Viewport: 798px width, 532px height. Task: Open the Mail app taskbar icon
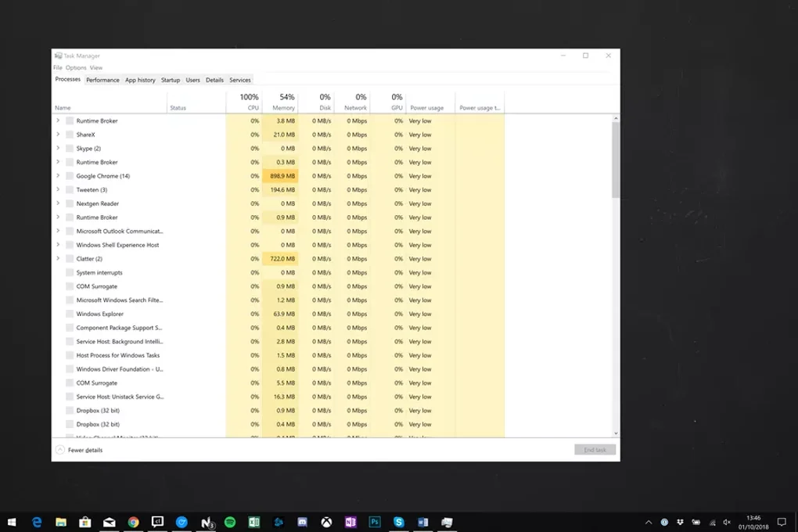(x=110, y=522)
